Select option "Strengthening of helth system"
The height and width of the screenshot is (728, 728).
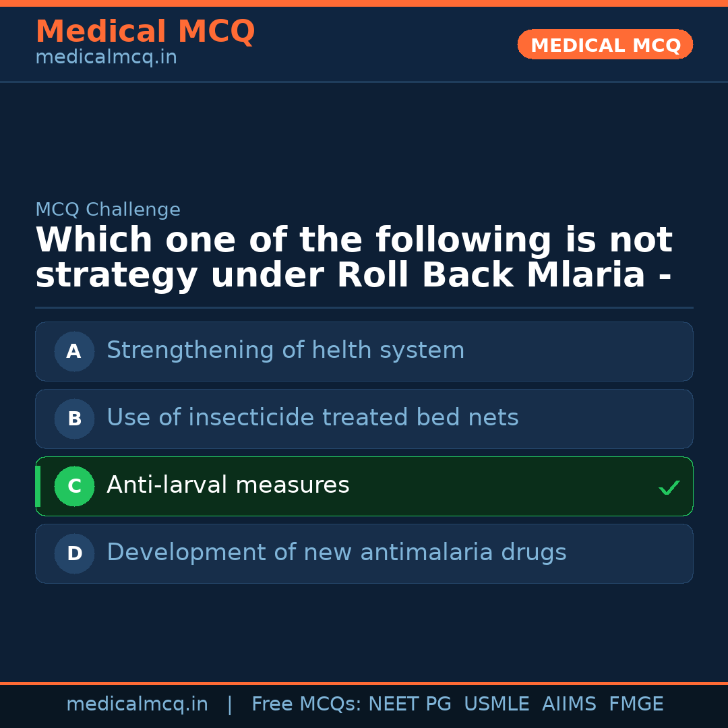pos(285,351)
